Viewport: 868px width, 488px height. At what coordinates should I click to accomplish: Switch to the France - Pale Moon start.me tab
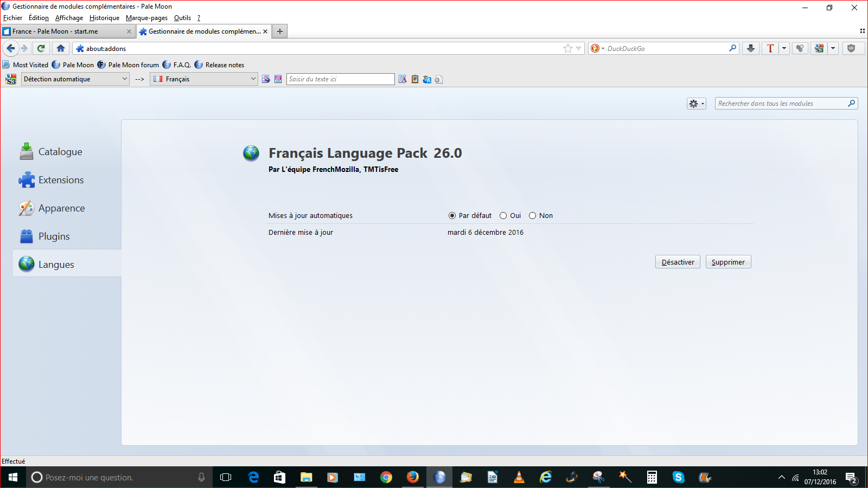67,31
